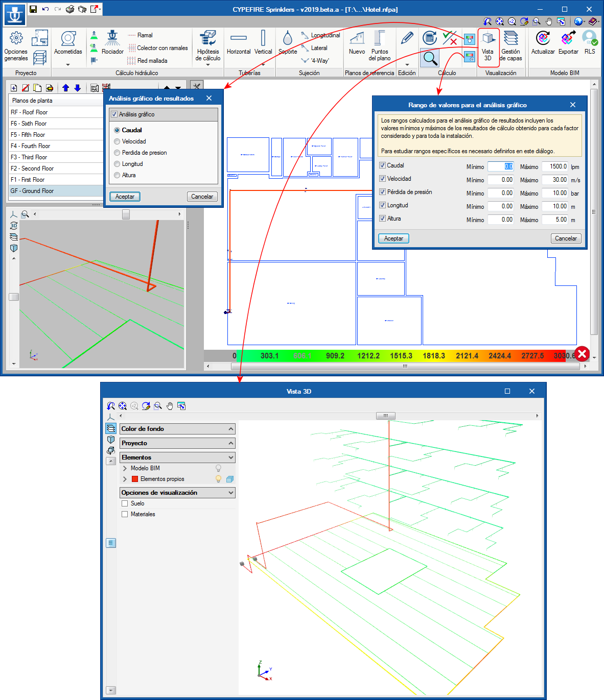Select the Perdida de presion radio button
Screen dimensions: 604x700
pos(117,153)
